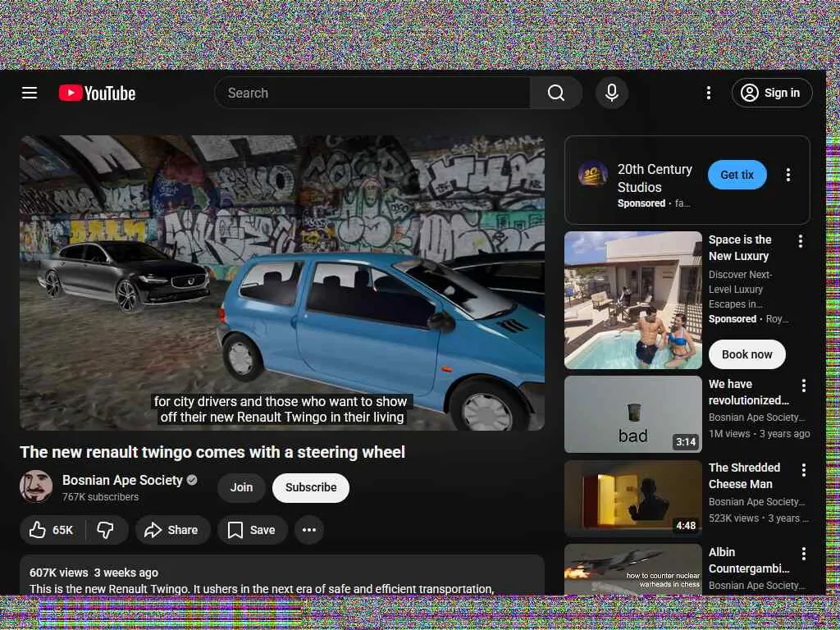Dislike the video with thumbs down
The width and height of the screenshot is (840, 630).
click(x=106, y=530)
